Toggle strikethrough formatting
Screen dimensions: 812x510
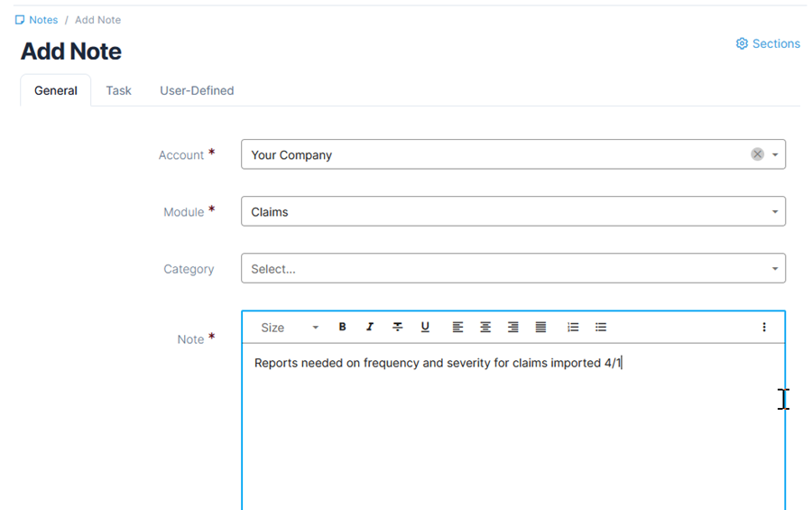[x=397, y=327]
